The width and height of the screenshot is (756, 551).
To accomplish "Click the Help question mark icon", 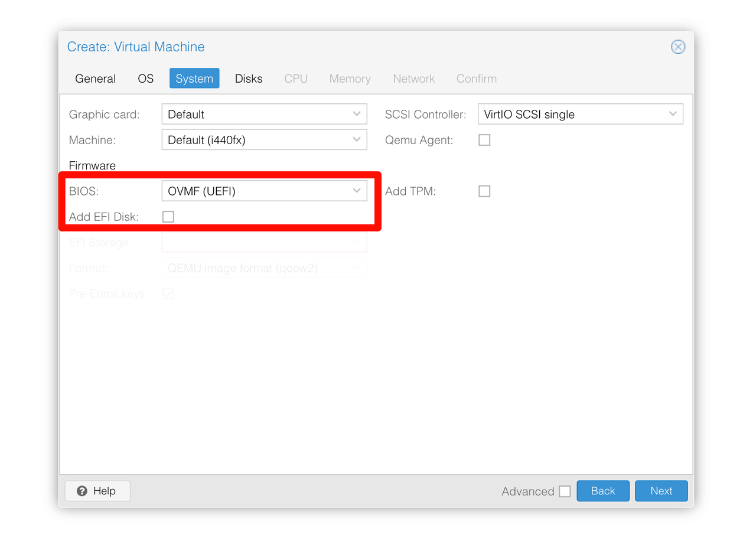I will pos(82,491).
